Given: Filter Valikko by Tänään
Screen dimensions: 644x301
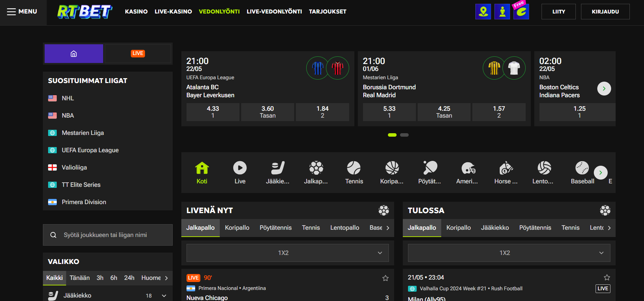Looking at the screenshot, I should coord(80,278).
